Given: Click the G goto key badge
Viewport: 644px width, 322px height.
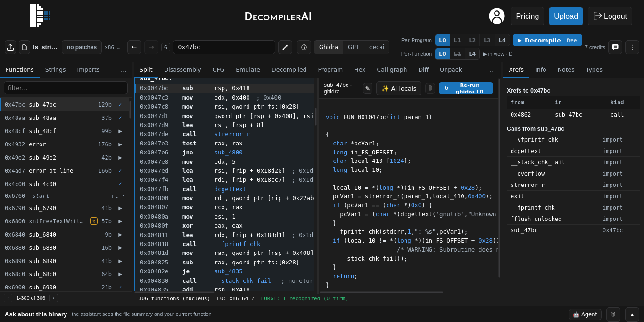Looking at the screenshot, I should coord(165,47).
